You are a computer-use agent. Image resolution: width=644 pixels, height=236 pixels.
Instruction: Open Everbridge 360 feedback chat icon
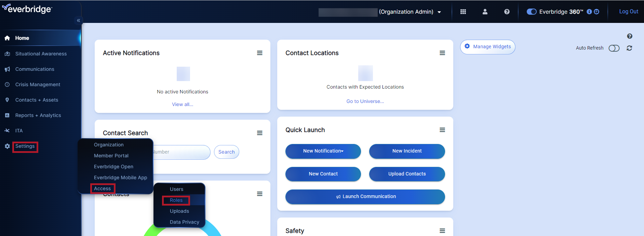tap(596, 12)
